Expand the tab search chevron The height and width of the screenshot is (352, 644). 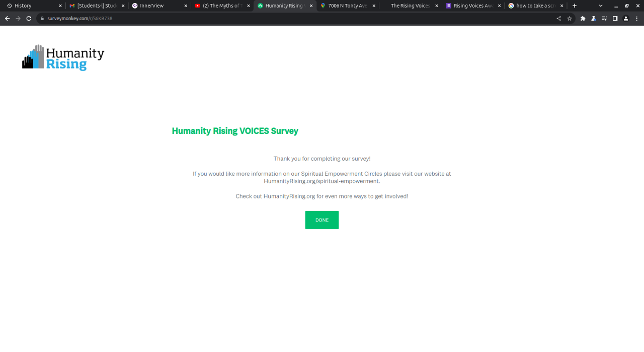click(600, 6)
